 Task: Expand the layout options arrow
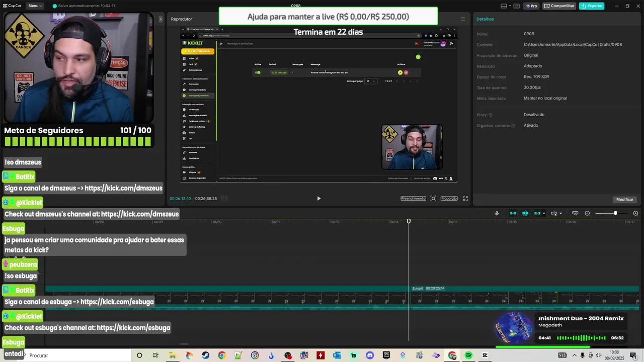[x=510, y=6]
